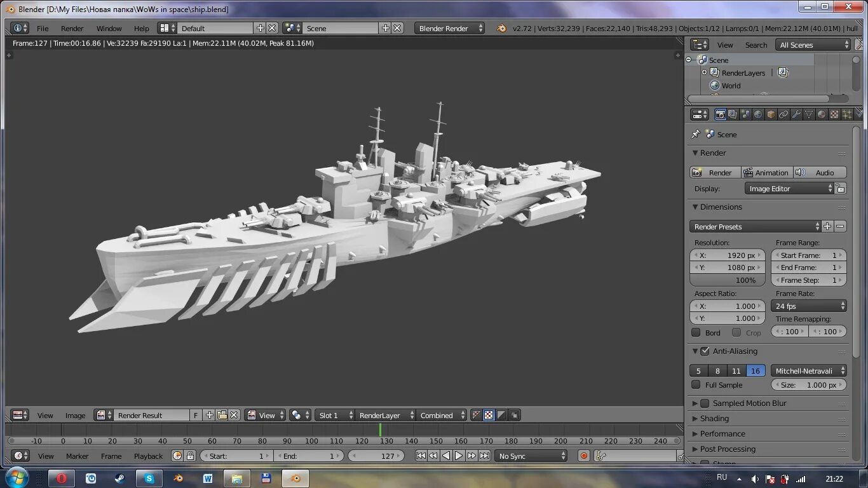Click the keying set keys icon
Screen dimensions: 868x488
pos(600,456)
